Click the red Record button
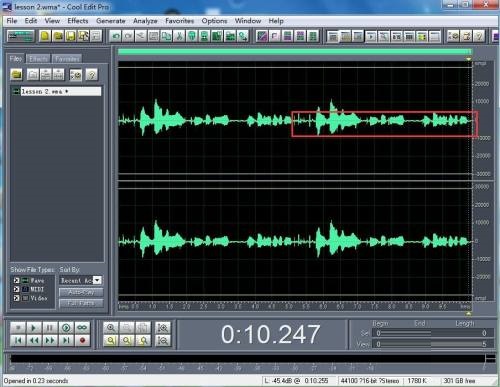This screenshot has height=387, width=500. click(x=82, y=340)
